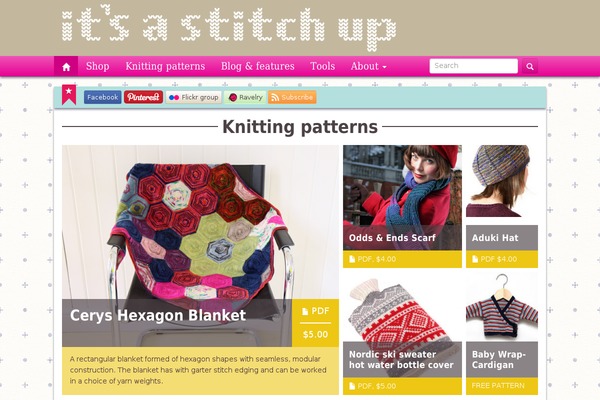Open Nordic ski sweater hot water bottle cover
Image resolution: width=600 pixels, height=400 pixels.
pyautogui.click(x=401, y=360)
